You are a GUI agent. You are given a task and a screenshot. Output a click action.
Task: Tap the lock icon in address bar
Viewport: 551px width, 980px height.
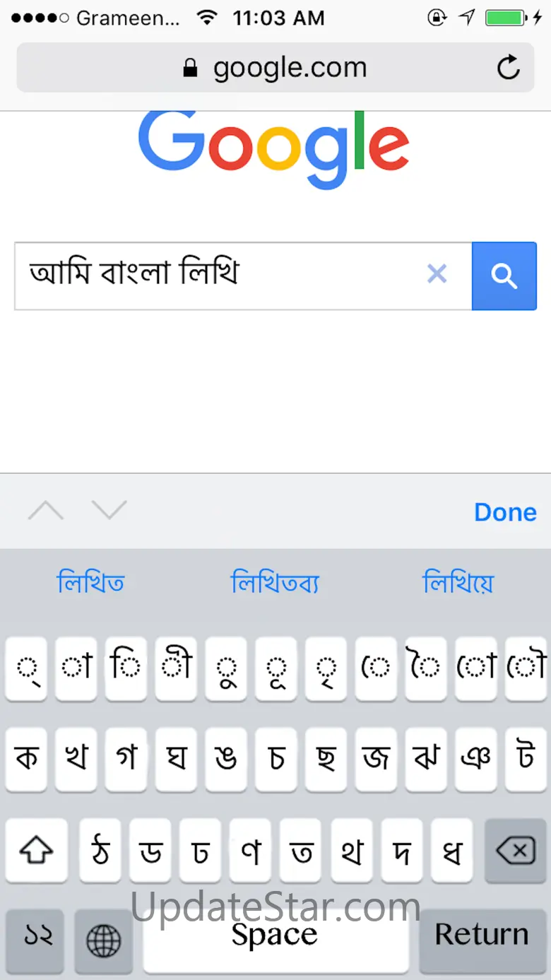coord(189,69)
